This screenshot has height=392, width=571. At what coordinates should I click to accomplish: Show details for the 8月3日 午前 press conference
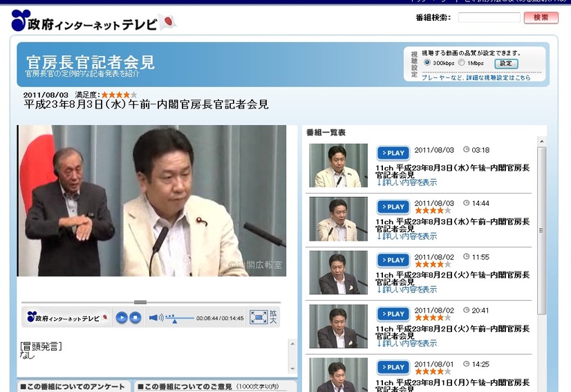[x=406, y=236]
